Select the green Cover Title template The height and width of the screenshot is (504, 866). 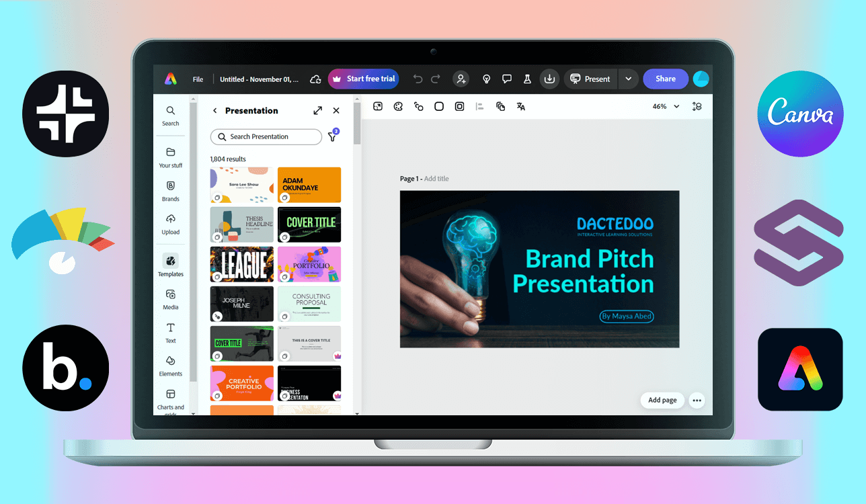click(x=309, y=224)
